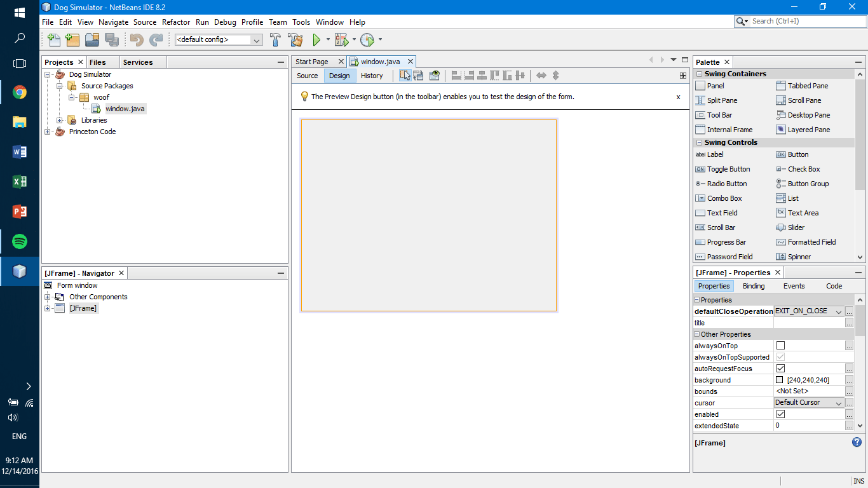The height and width of the screenshot is (488, 868).
Task: Select Tabbed Pane in the Palette
Action: [x=802, y=86]
